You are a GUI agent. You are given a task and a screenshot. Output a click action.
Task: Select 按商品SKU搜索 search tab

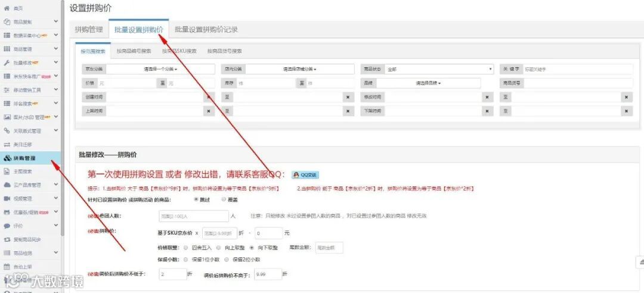179,51
